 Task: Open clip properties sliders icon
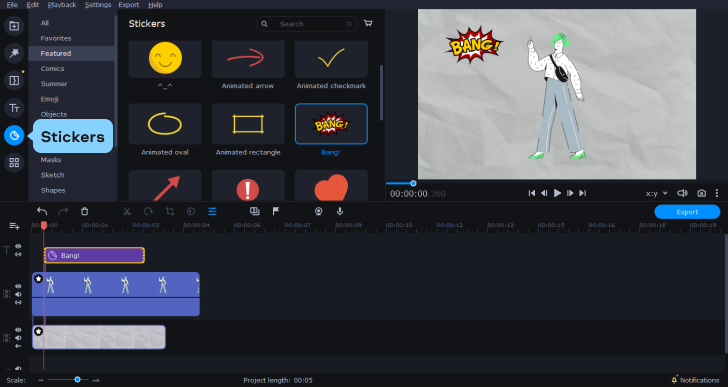212,212
